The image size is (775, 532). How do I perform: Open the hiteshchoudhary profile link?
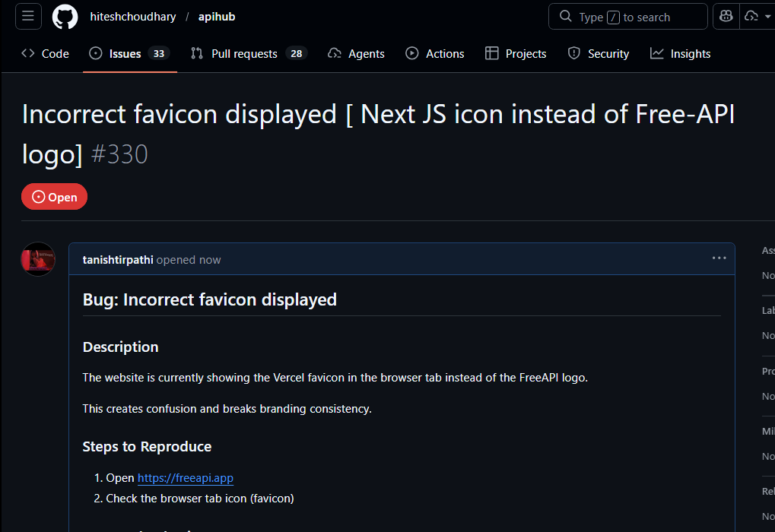point(133,17)
